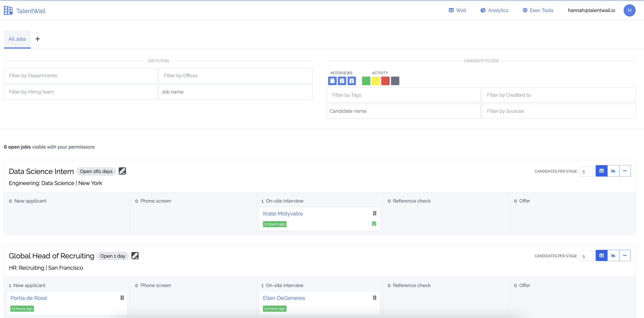Add a new jobs tab with plus icon

[x=38, y=39]
